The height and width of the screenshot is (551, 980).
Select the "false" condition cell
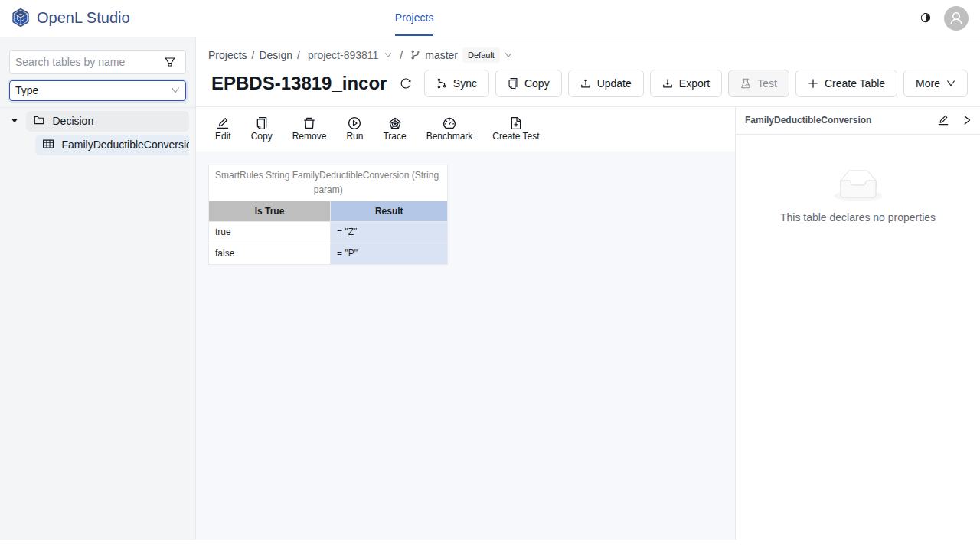click(269, 253)
